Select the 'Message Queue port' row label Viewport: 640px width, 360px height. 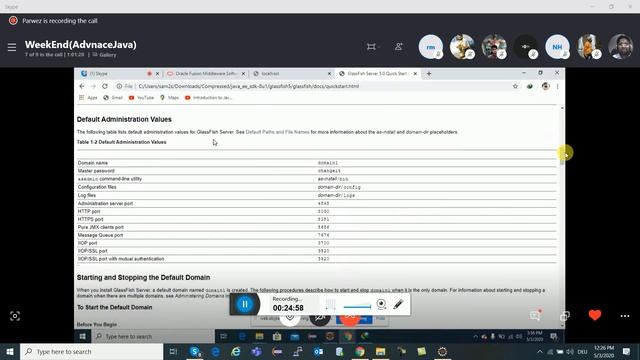point(100,235)
